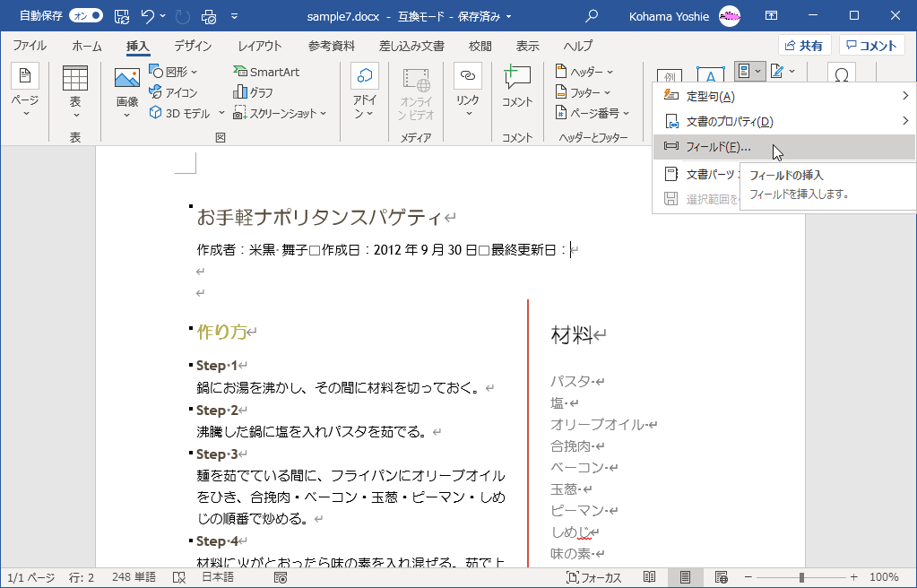Click the フォーカス focus mode button
The image size is (917, 588).
(594, 577)
